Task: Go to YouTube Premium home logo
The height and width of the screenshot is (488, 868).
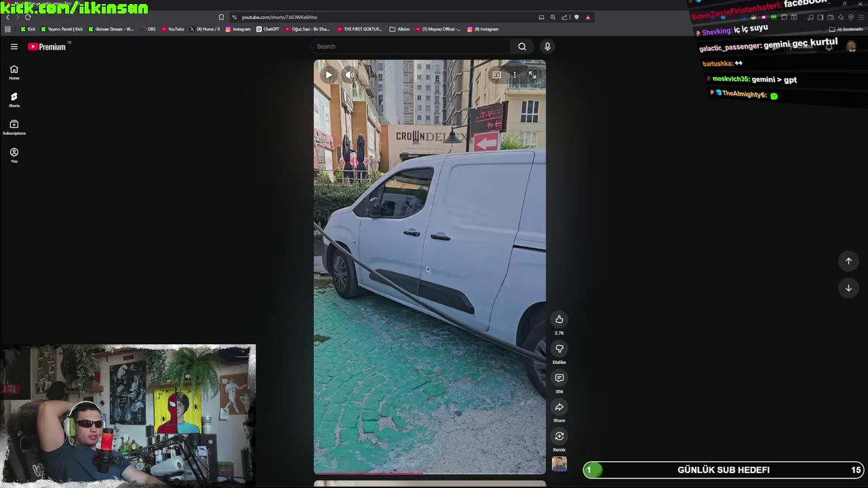Action: point(47,46)
